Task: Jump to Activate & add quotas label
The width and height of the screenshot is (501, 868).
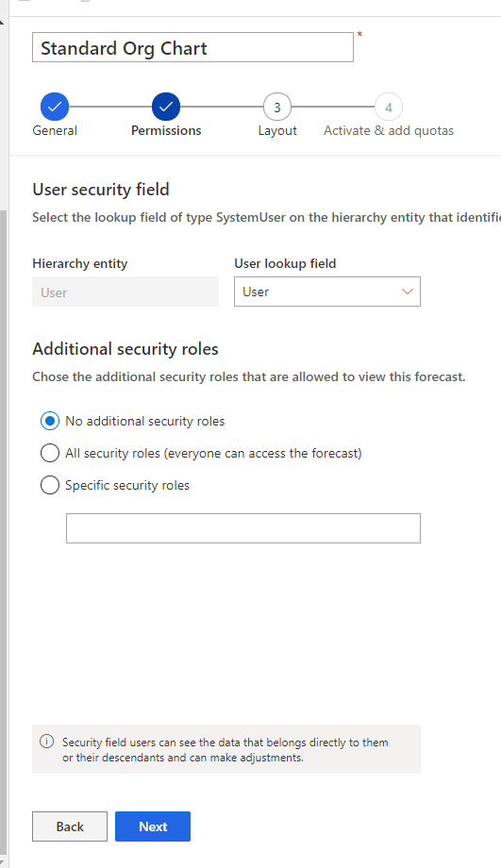Action: 389,130
